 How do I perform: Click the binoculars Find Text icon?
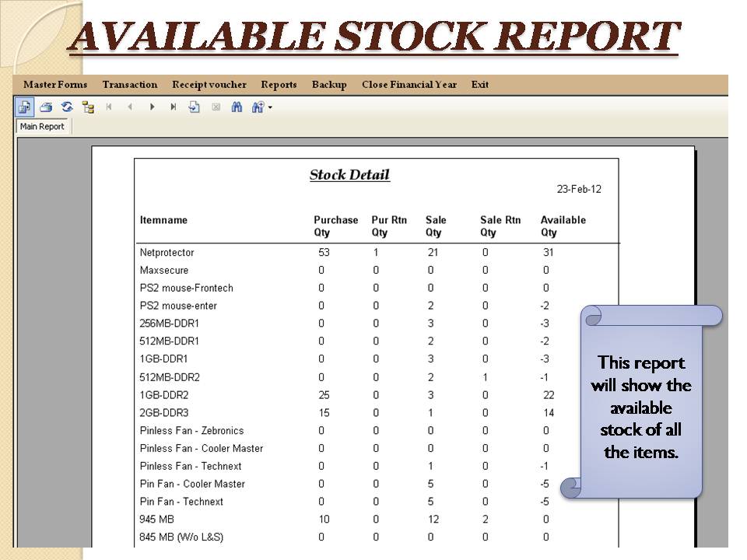coord(237,107)
